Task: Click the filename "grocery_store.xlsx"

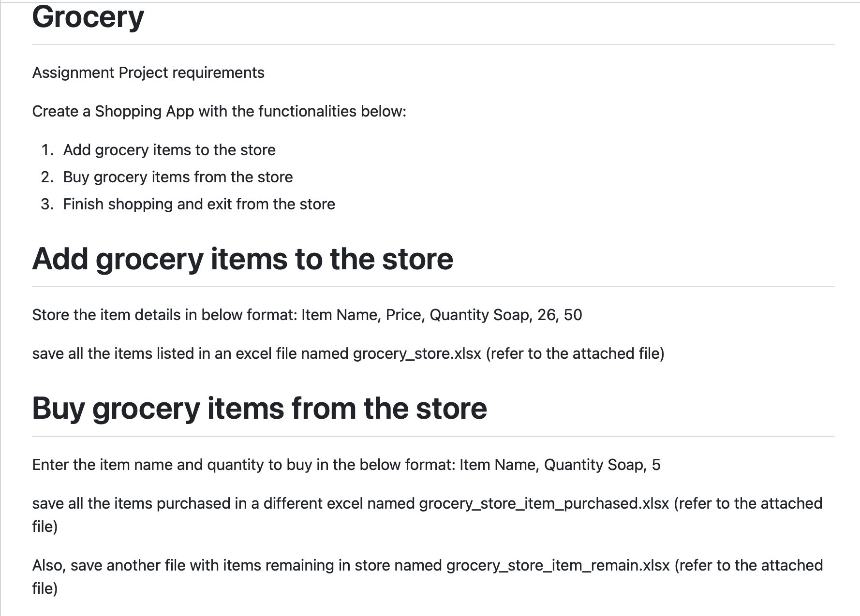Action: pyautogui.click(x=417, y=353)
